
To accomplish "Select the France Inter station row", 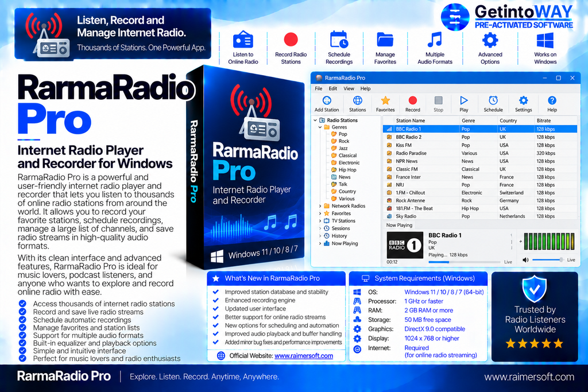I will (479, 177).
